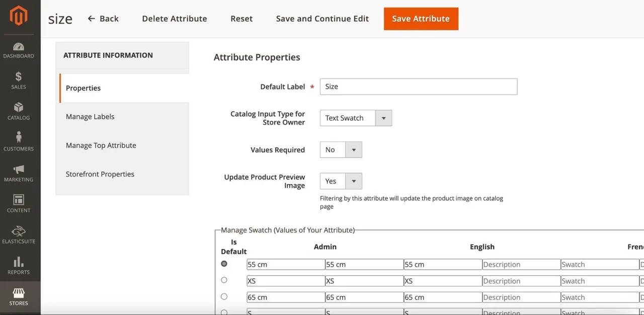Set XS as default radio option

[x=224, y=280]
